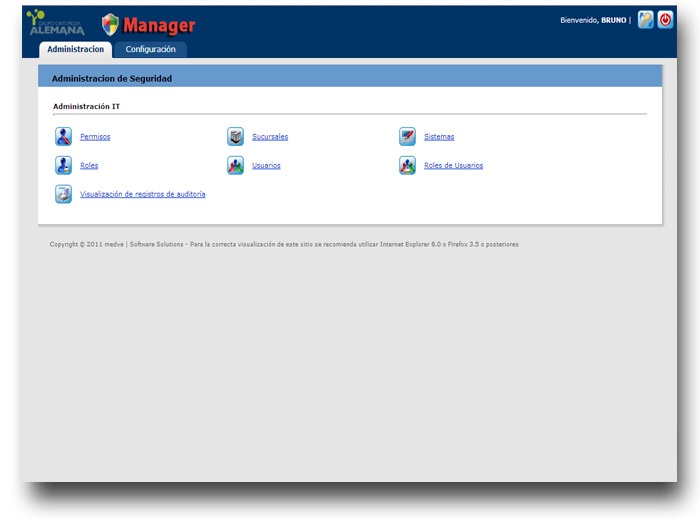Open the Sistemas link
This screenshot has width=700, height=520.
439,137
